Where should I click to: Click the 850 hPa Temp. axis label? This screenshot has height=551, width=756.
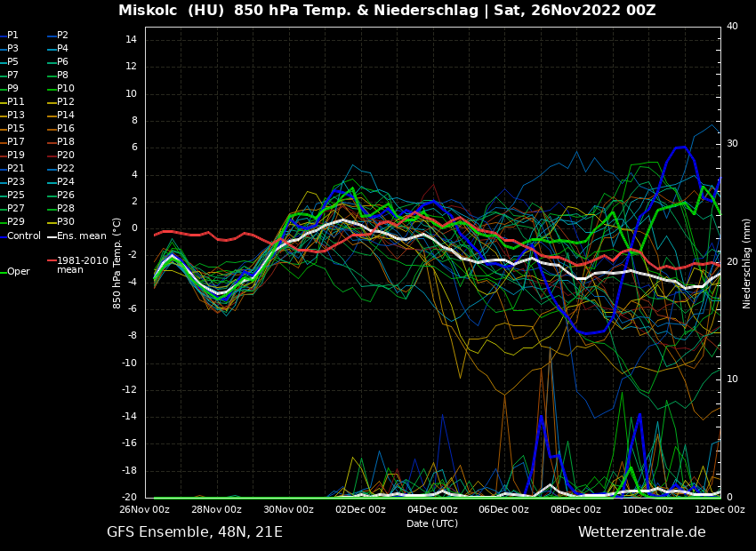117,263
